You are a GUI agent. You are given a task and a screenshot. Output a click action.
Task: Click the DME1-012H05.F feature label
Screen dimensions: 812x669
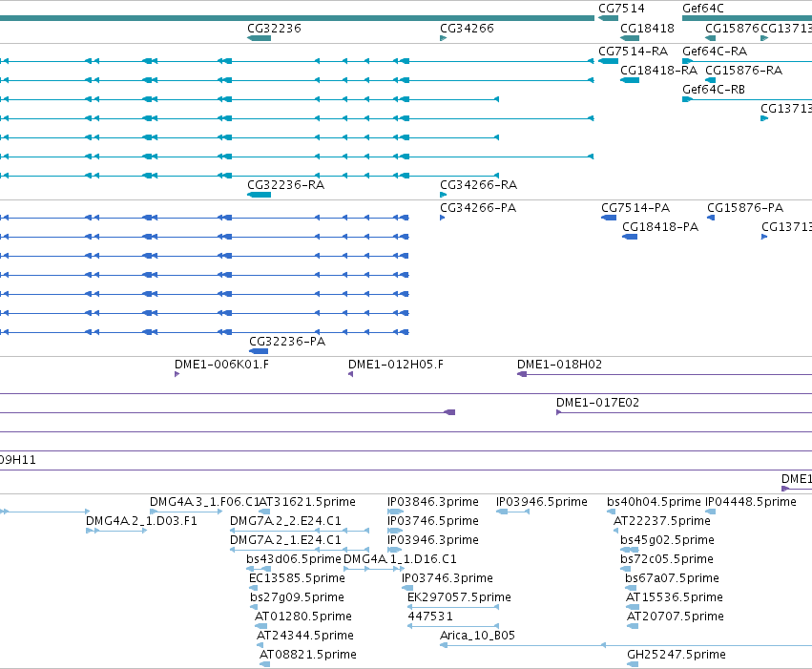coord(396,365)
